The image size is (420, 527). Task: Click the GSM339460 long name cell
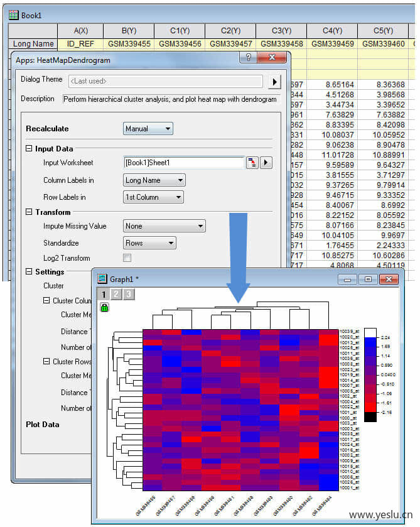383,44
